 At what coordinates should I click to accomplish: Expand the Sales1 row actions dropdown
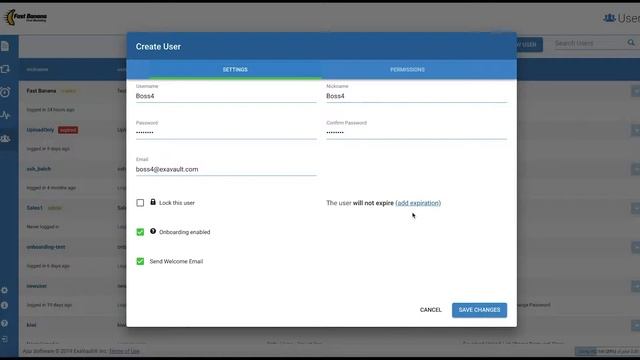[636, 208]
